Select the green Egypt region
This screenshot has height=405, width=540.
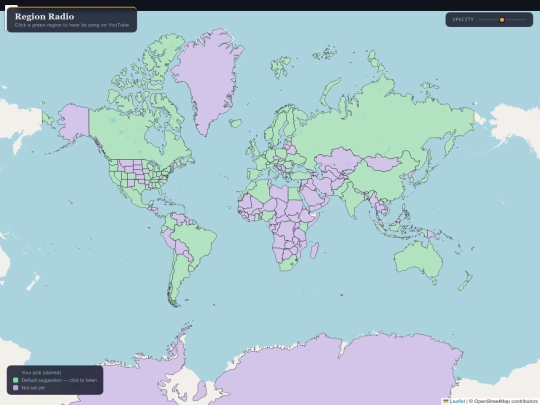[294, 193]
